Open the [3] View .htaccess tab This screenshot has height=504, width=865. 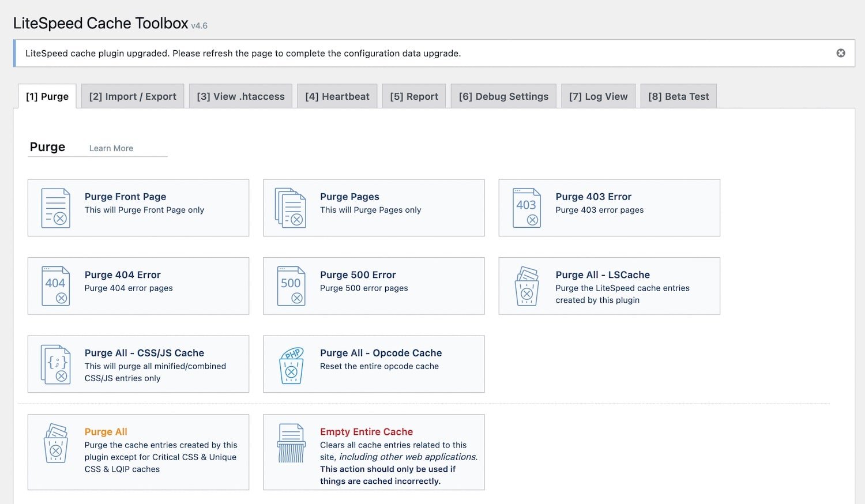tap(240, 96)
